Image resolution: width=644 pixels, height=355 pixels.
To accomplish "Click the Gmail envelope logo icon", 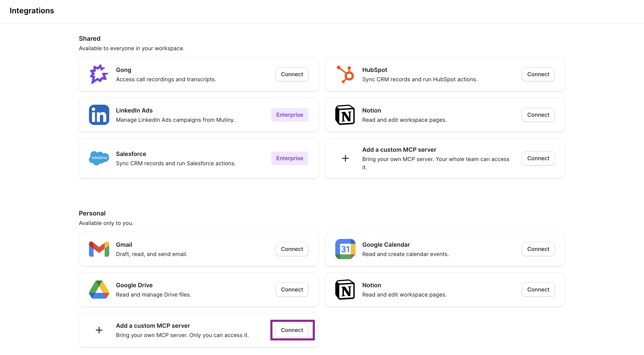I will click(x=99, y=249).
